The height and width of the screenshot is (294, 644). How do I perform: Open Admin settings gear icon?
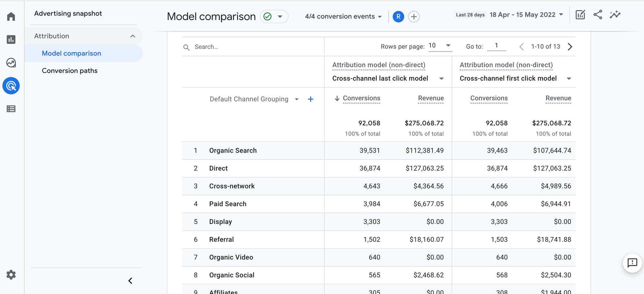(x=11, y=275)
